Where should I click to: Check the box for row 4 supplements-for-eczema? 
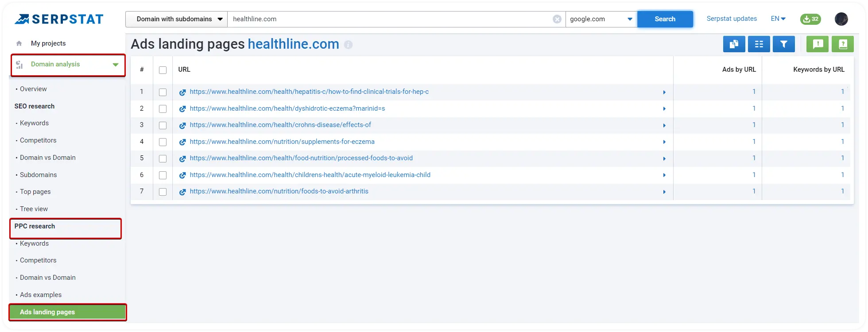point(163,142)
